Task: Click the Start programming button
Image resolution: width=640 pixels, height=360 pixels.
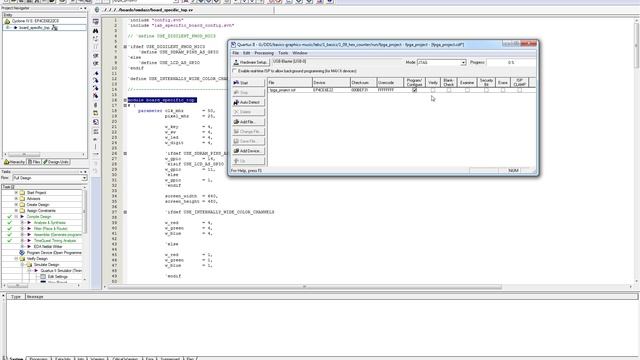Action: click(248, 83)
